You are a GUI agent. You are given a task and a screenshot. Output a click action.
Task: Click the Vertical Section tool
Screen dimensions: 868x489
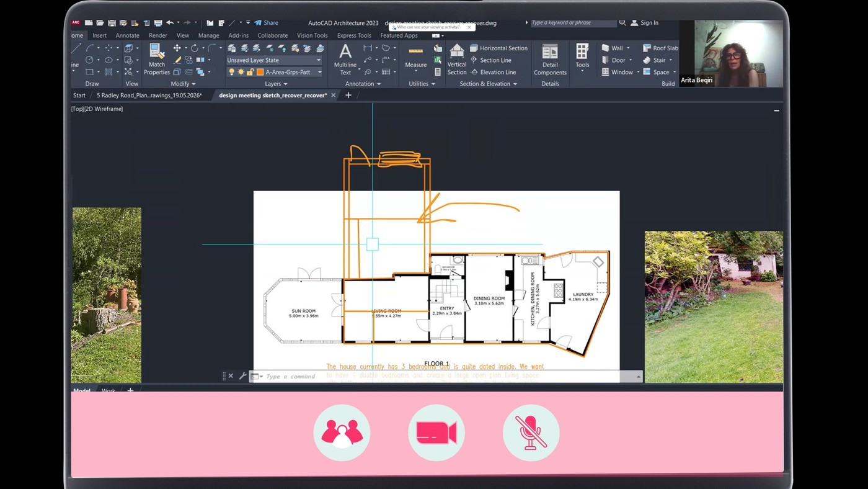(x=457, y=60)
